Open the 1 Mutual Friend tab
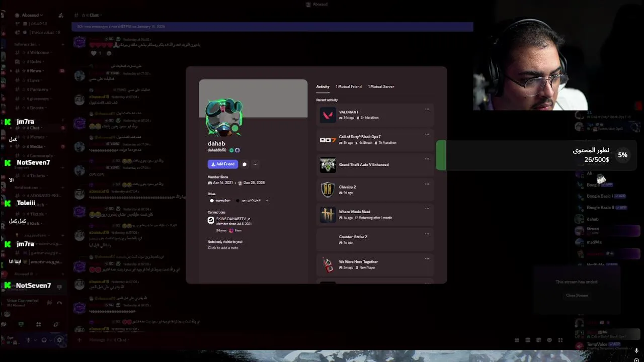Screen dimensions: 644x362 click(349, 86)
